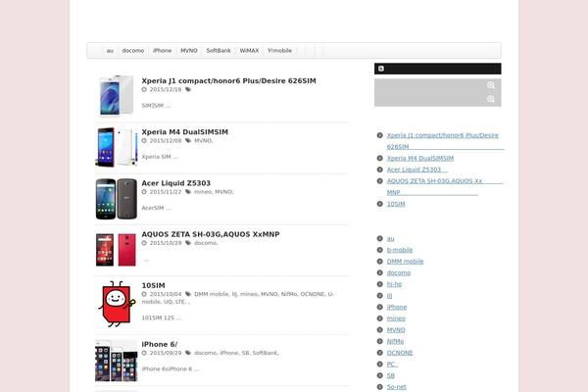This screenshot has height=392, width=588.
Task: Open the PC category in sidebar
Action: point(391,365)
